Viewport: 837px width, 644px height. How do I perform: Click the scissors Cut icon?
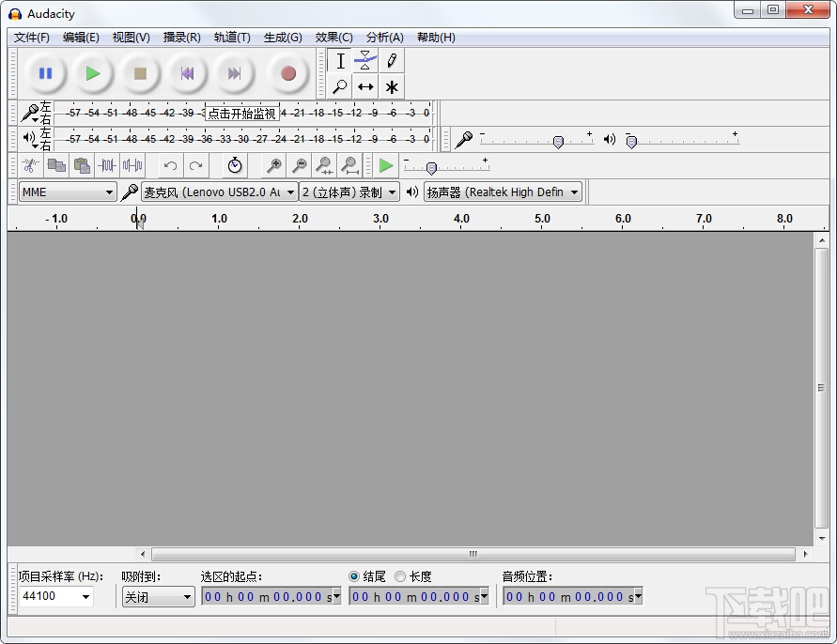[x=30, y=166]
